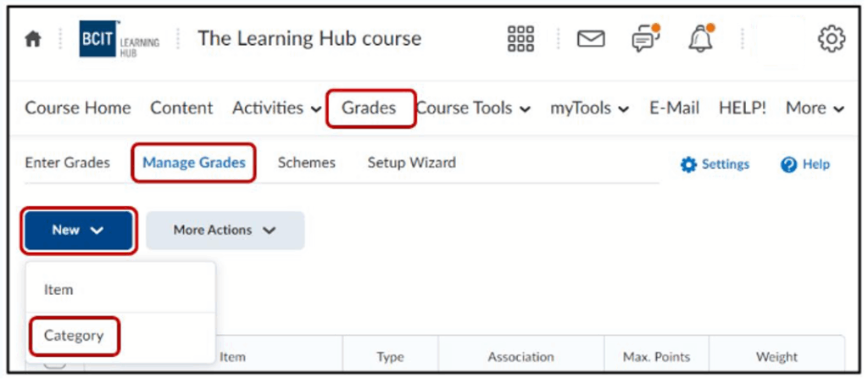Choose Item from the New menu
The width and height of the screenshot is (868, 379).
coord(58,290)
